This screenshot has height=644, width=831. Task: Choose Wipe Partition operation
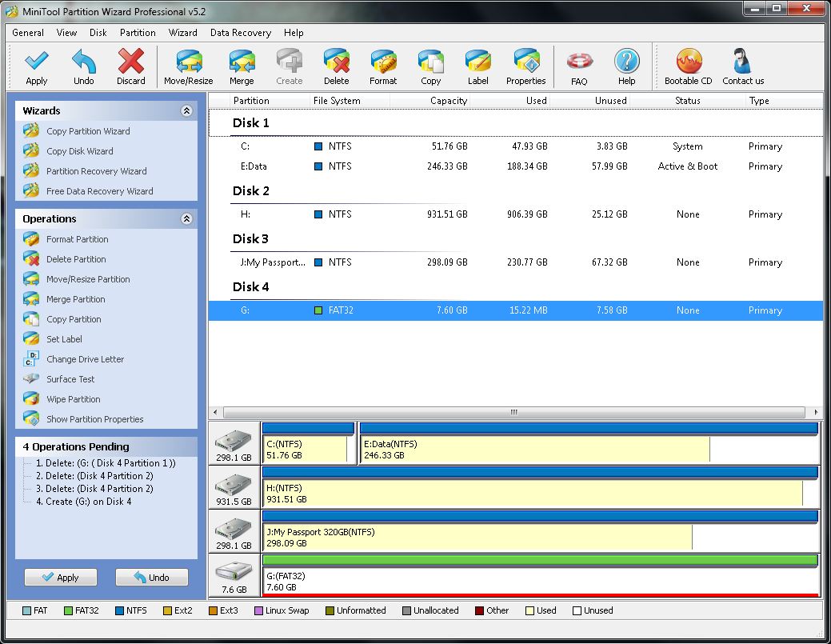pos(73,399)
